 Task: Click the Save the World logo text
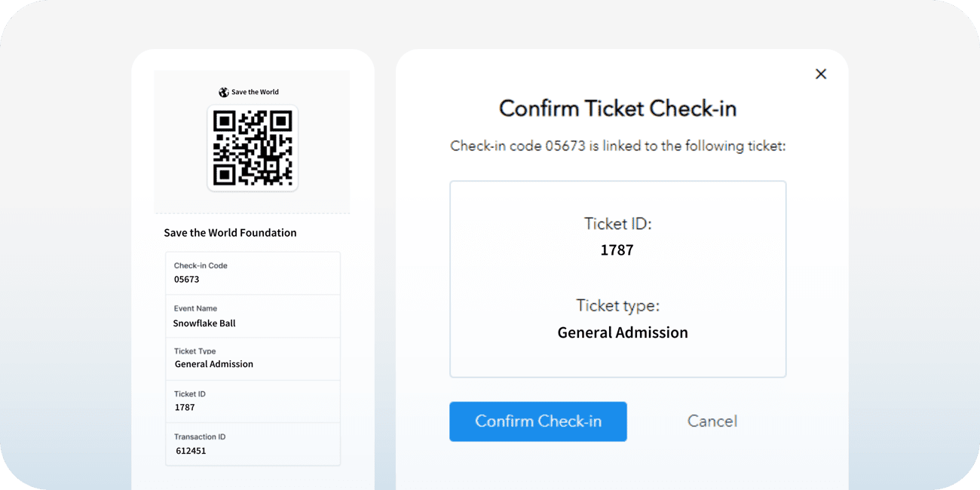tap(255, 92)
